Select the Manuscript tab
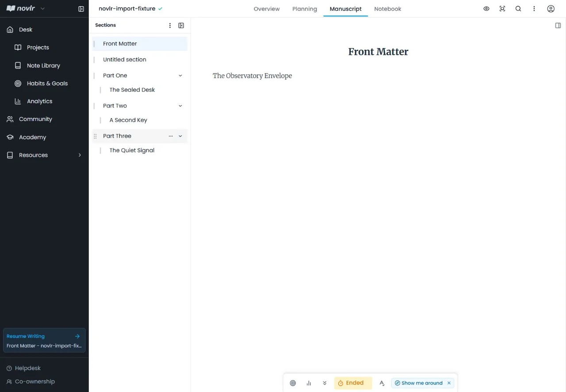The width and height of the screenshot is (566, 392). 346,9
